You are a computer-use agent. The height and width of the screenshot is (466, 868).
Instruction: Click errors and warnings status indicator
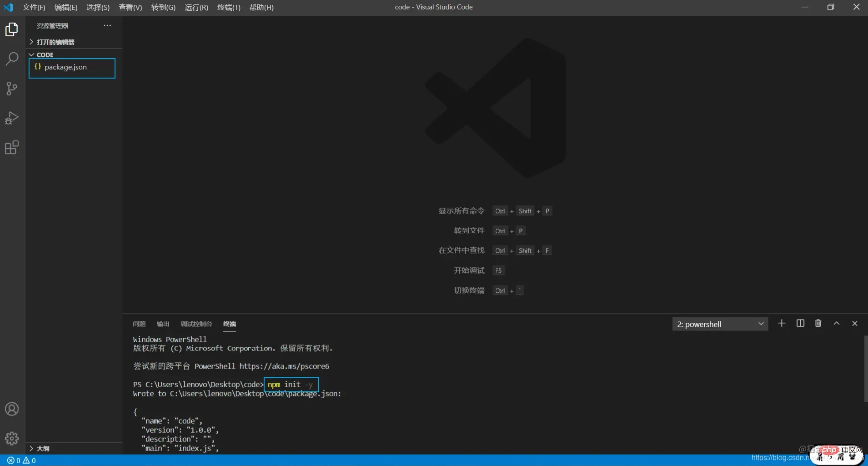(x=22, y=461)
